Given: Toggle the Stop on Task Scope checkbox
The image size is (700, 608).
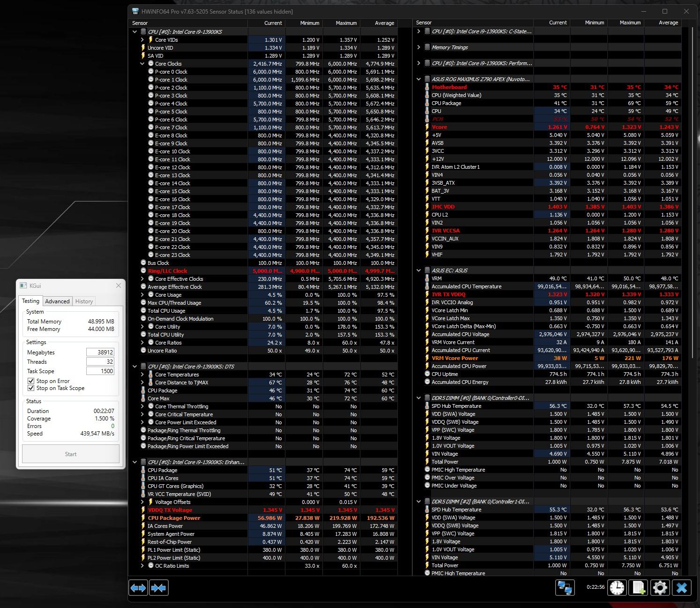Looking at the screenshot, I should [x=31, y=388].
